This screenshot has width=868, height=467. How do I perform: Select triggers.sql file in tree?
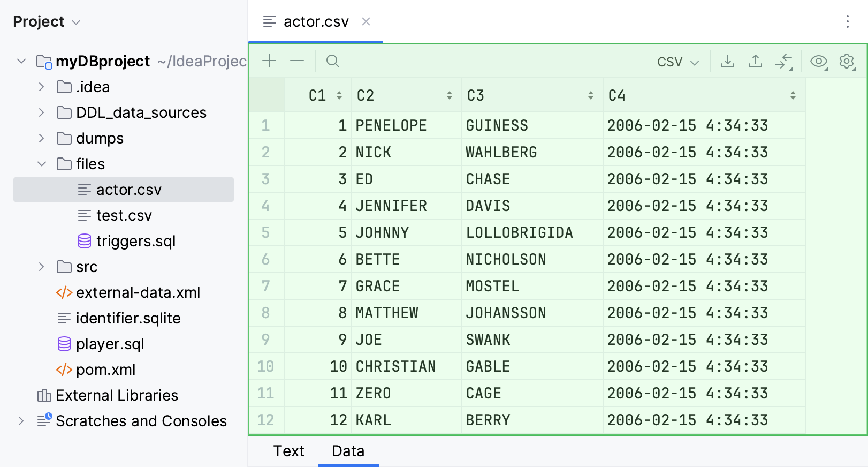pyautogui.click(x=135, y=241)
